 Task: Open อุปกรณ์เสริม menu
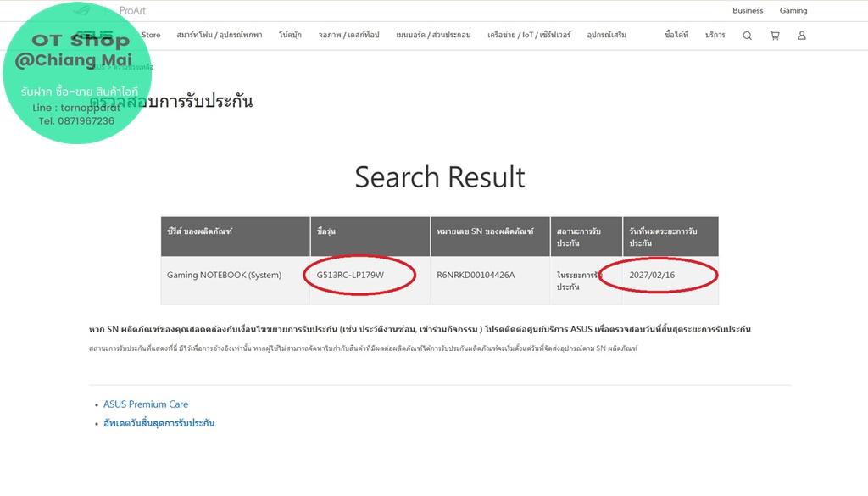point(607,35)
